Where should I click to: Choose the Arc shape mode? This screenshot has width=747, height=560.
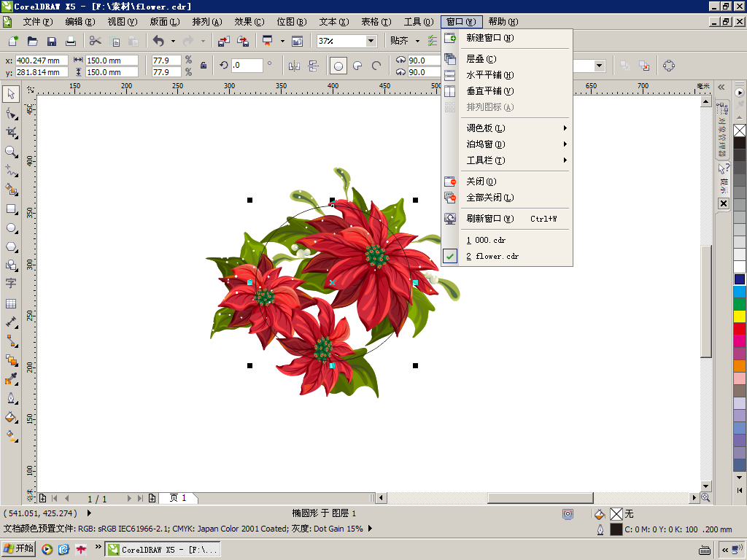376,66
